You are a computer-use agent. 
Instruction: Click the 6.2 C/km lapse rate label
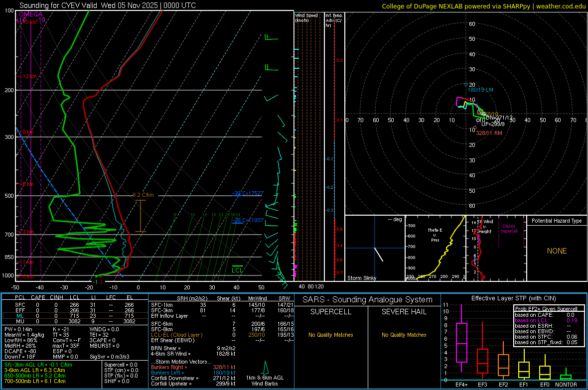coord(143,195)
